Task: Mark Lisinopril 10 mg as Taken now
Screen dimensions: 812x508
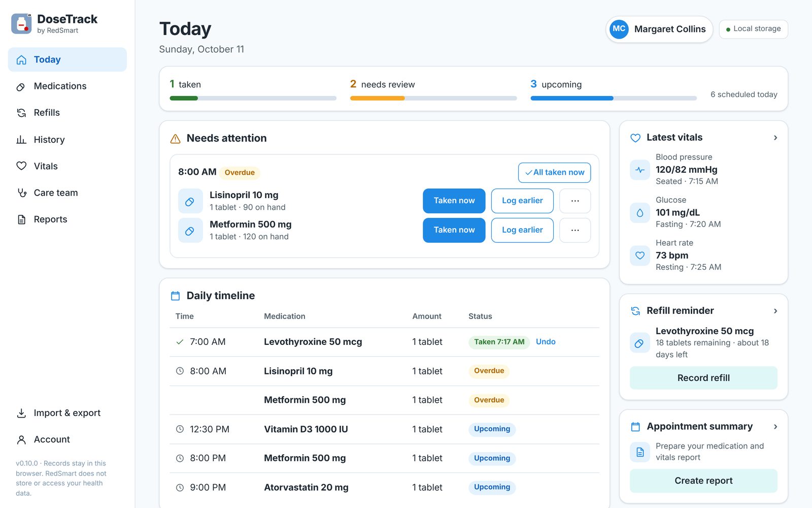Action: pyautogui.click(x=454, y=201)
